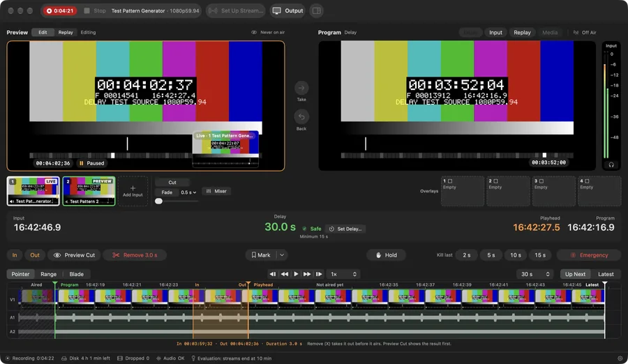Click the Add Input plus button

(133, 191)
